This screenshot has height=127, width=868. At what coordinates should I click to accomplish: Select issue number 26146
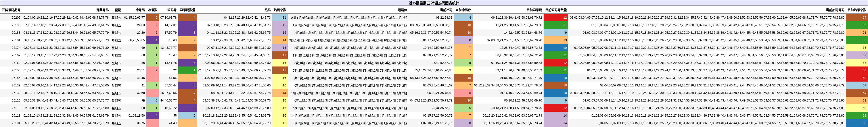[x=16, y=78]
